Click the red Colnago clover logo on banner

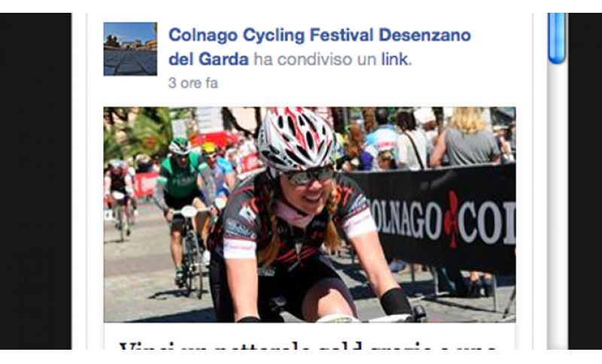pos(452,219)
